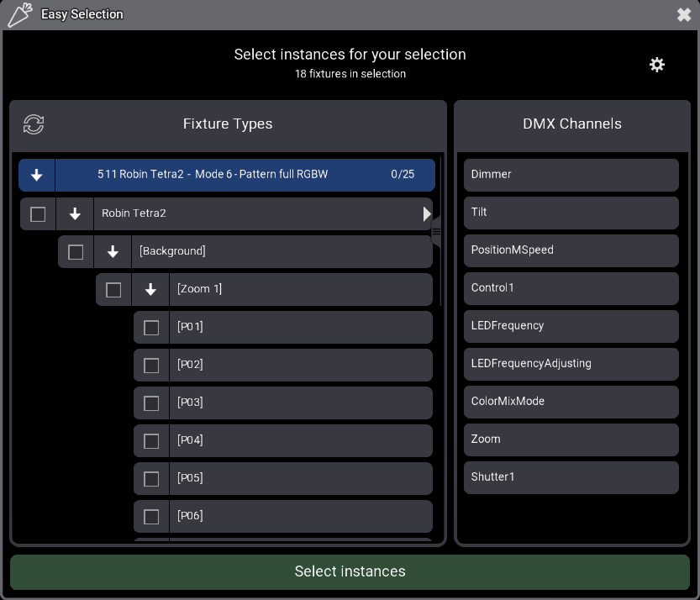Click the right arrow on Robin Tetra2 row
Screen dimensions: 700x600
pyautogui.click(x=427, y=214)
